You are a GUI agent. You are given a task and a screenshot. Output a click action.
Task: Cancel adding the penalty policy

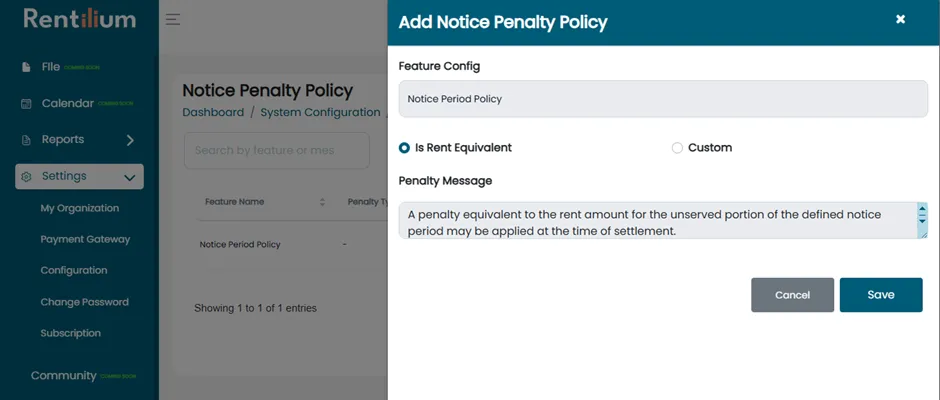(793, 294)
